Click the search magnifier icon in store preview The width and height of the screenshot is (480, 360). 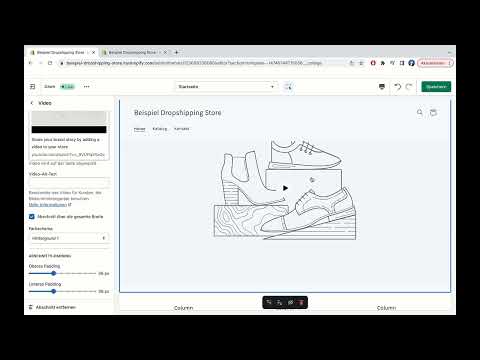click(x=420, y=113)
